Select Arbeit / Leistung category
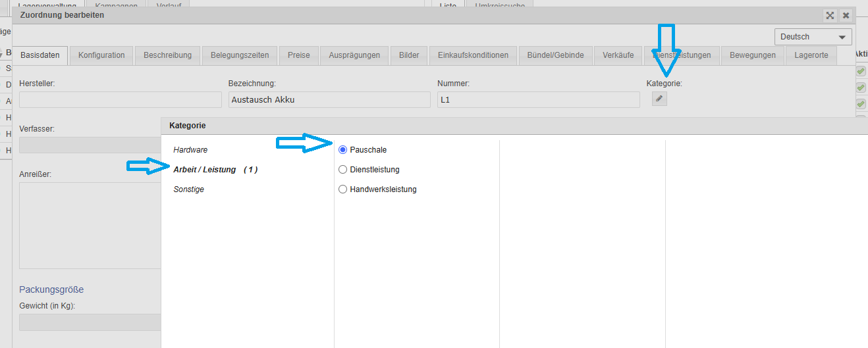The image size is (868, 348). [205, 170]
